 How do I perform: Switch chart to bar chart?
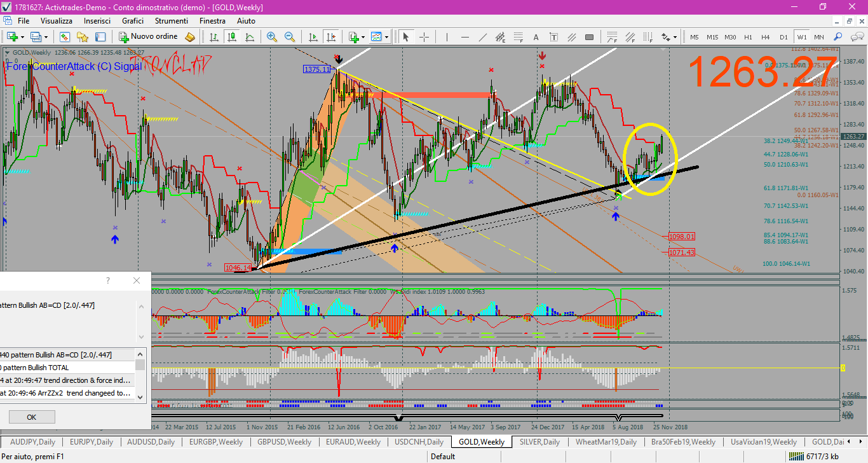(214, 37)
